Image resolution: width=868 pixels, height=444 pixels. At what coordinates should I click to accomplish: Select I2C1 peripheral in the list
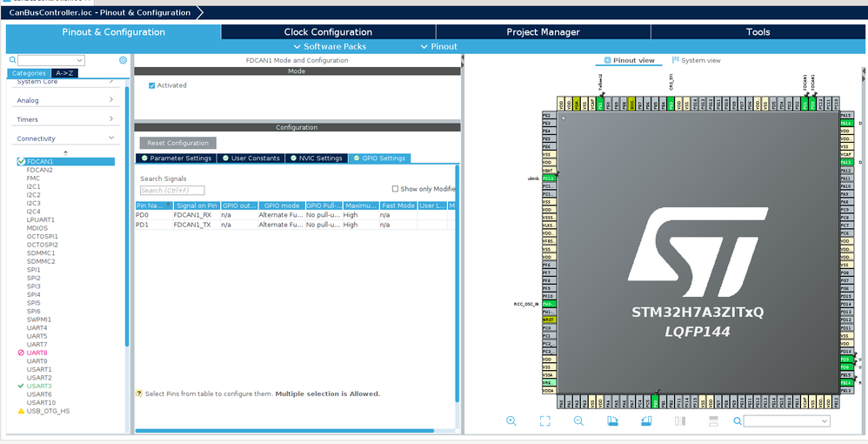coord(33,186)
